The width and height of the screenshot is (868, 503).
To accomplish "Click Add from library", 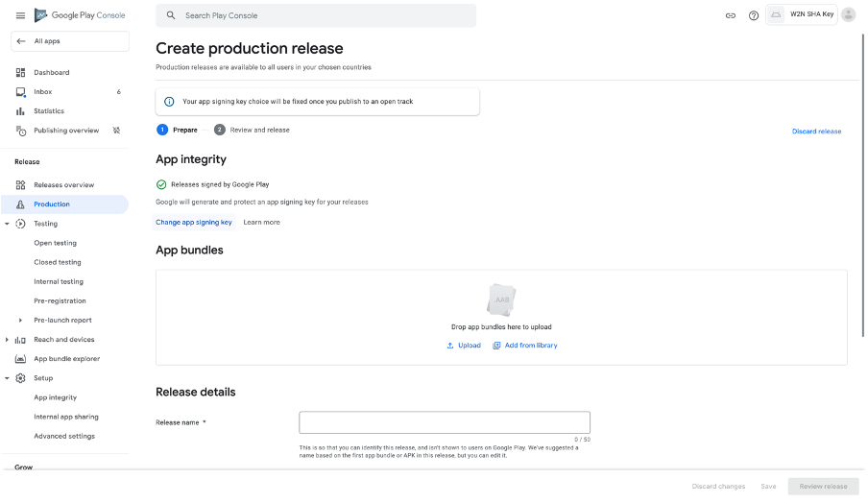I will (x=525, y=346).
